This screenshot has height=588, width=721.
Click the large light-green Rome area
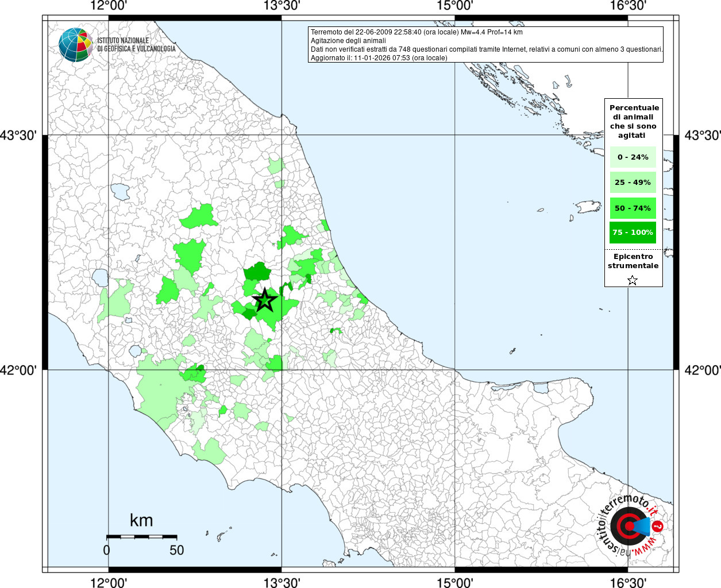pos(161,390)
